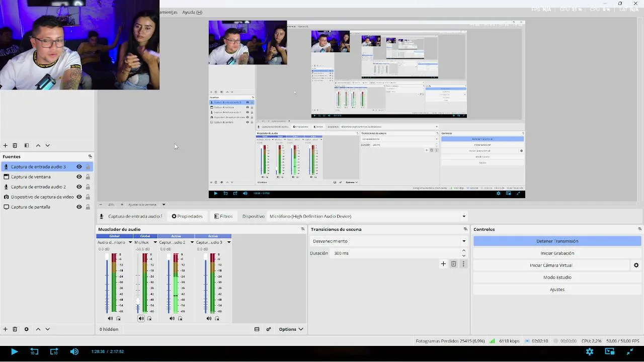Open the Ayuda (H) menu
Screen dimensions: 644x362
tap(192, 12)
